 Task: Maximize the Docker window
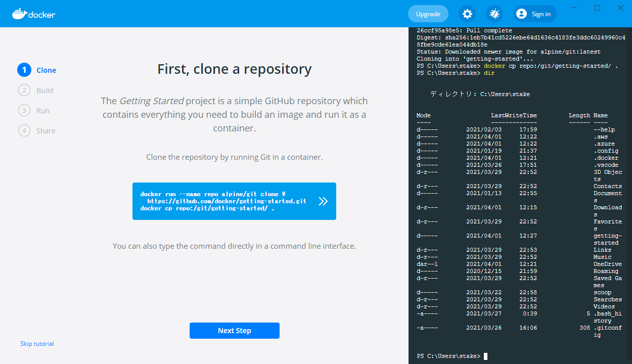pyautogui.click(x=597, y=8)
